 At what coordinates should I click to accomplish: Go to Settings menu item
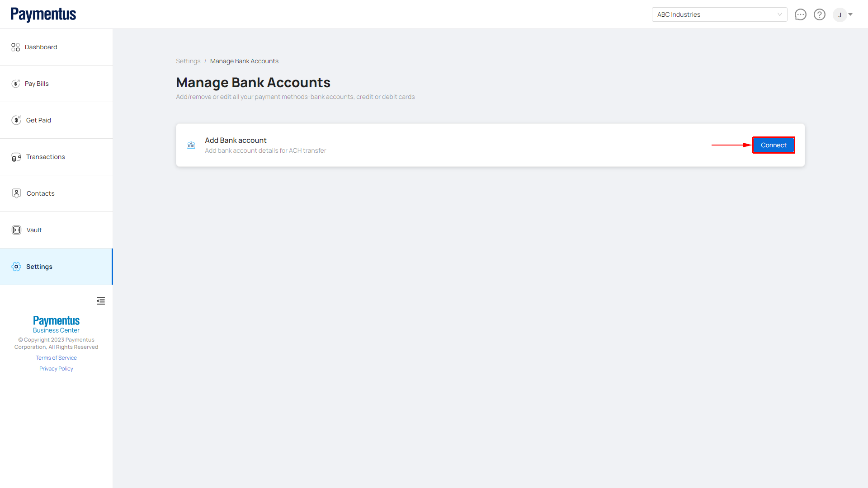(39, 267)
